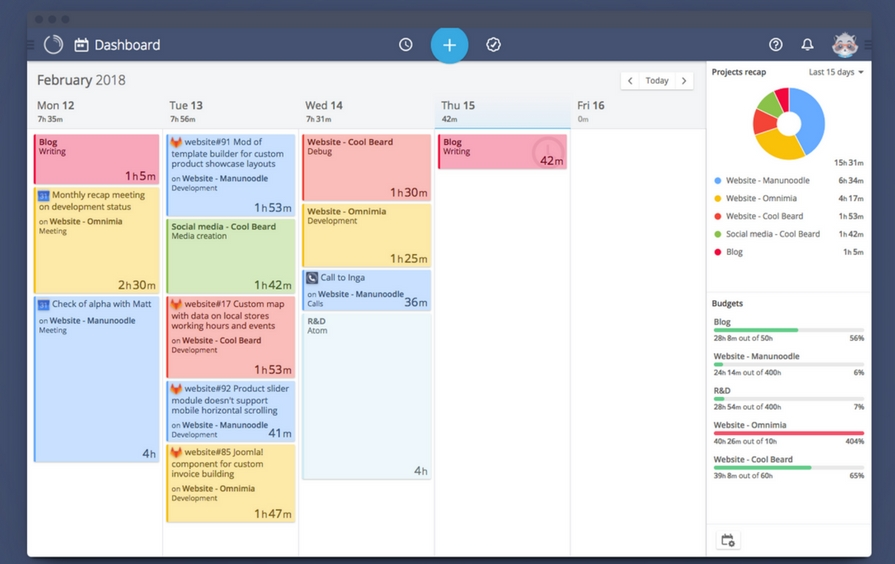Image resolution: width=895 pixels, height=564 pixels.
Task: Open Website - Cool Beard Debug entry
Action: tap(366, 167)
